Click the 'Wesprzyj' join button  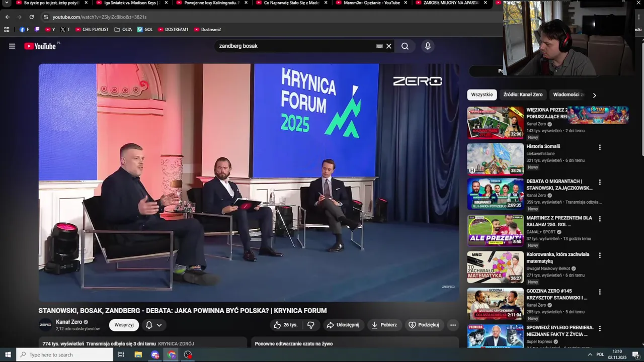click(x=124, y=325)
